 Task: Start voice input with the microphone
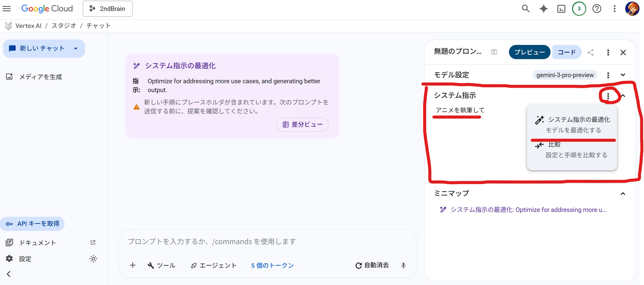point(403,265)
